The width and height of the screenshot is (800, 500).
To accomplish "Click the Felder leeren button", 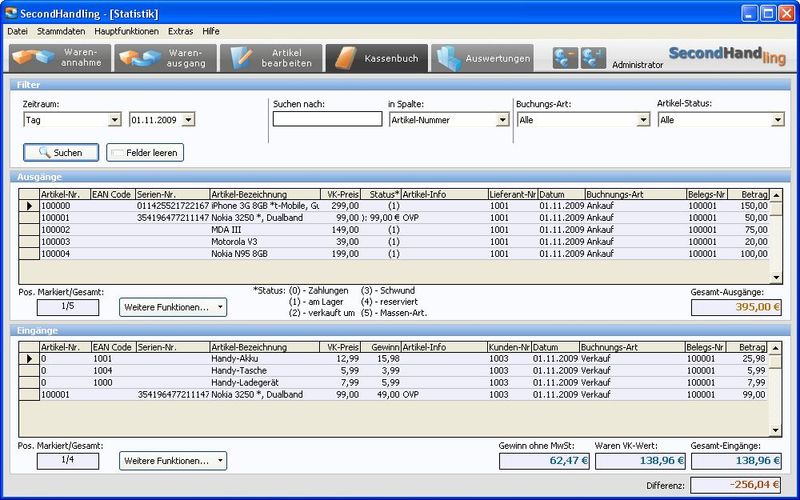I will click(145, 153).
